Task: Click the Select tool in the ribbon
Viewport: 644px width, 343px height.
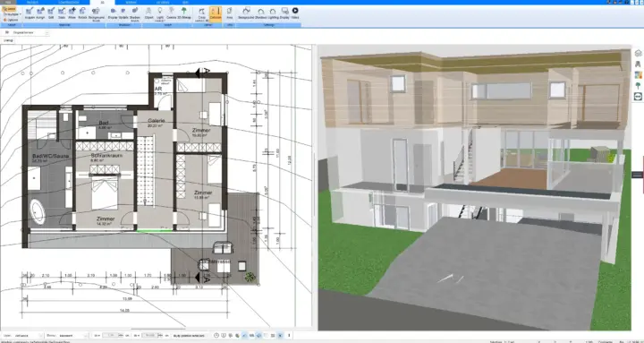Action: coord(9,9)
